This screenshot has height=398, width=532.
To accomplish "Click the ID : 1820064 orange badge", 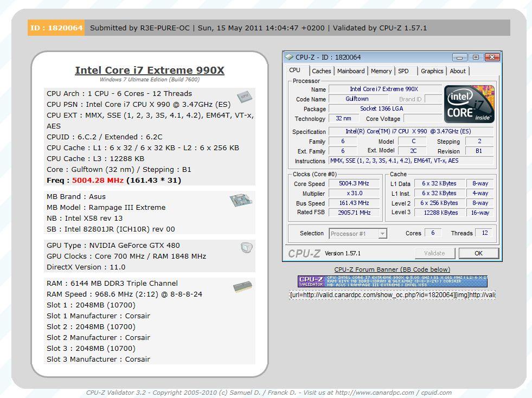I will [x=56, y=28].
